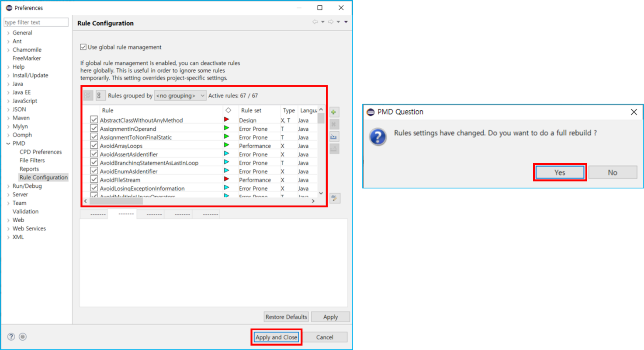Viewport: 644px width, 350px height.
Task: Open the preferences view menu triangle
Action: coord(346,22)
